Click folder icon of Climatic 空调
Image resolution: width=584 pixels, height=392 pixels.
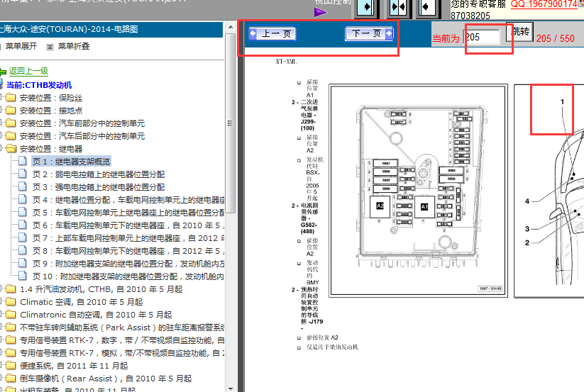(x=11, y=302)
